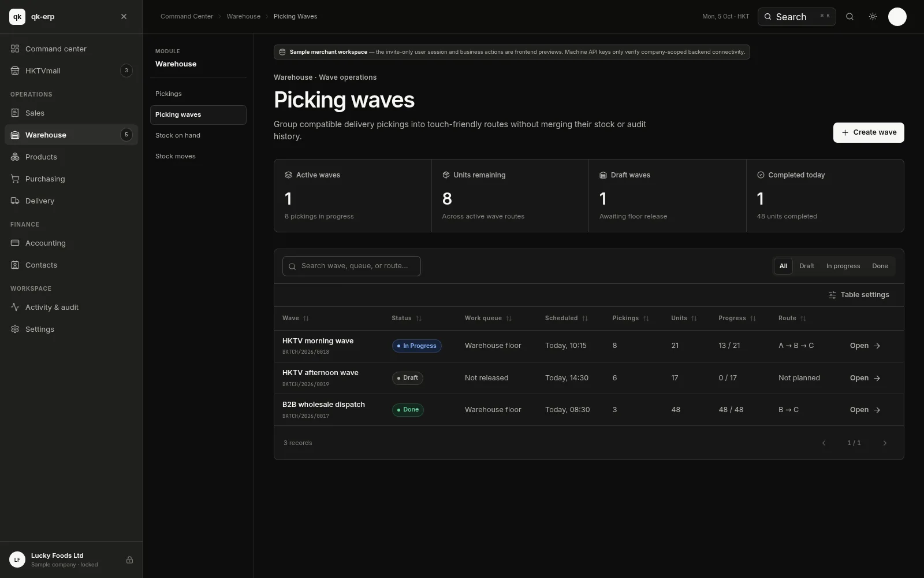This screenshot has width=924, height=578.
Task: Click the Purchasing cart icon
Action: click(x=15, y=179)
